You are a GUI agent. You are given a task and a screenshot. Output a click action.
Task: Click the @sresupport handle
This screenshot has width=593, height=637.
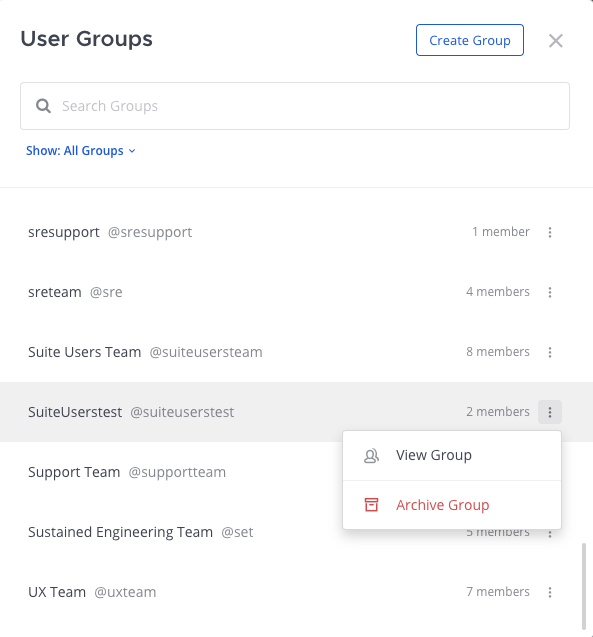click(150, 232)
